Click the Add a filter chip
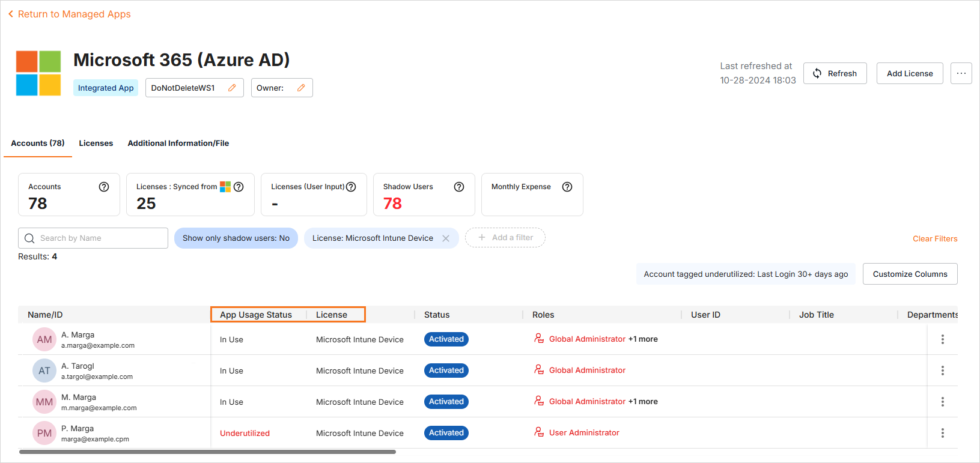980x463 pixels. click(x=505, y=238)
